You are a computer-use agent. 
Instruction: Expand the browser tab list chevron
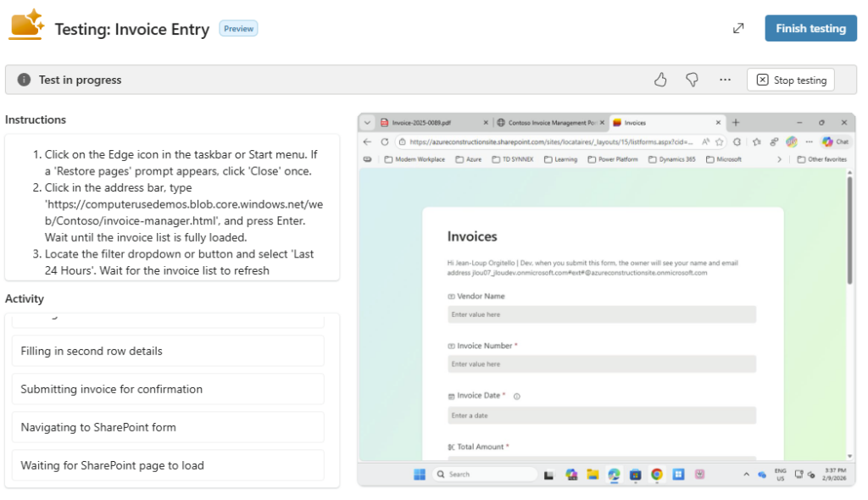368,122
